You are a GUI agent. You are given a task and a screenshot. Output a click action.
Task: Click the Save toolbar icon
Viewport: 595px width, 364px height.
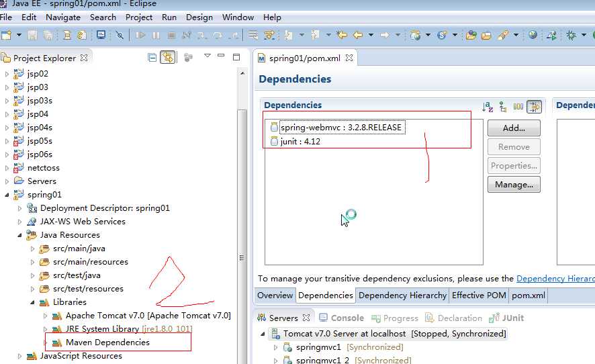tap(32, 36)
